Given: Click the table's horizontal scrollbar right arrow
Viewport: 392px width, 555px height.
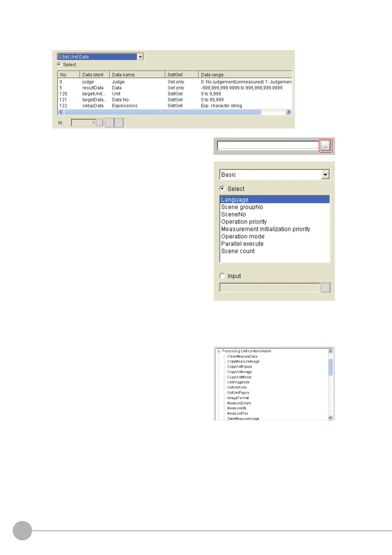Looking at the screenshot, I should pyautogui.click(x=289, y=112).
